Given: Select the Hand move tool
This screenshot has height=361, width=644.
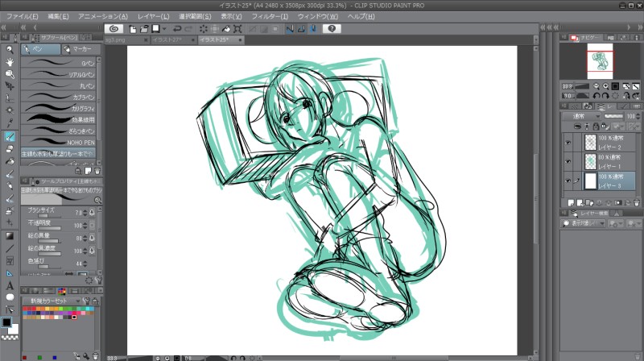Looking at the screenshot, I should pos(10,62).
